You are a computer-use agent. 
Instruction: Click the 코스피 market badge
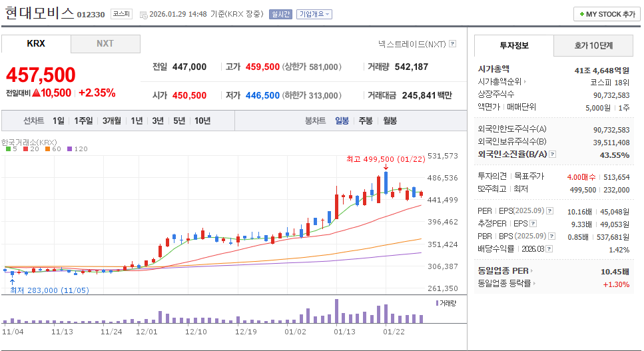pos(122,15)
